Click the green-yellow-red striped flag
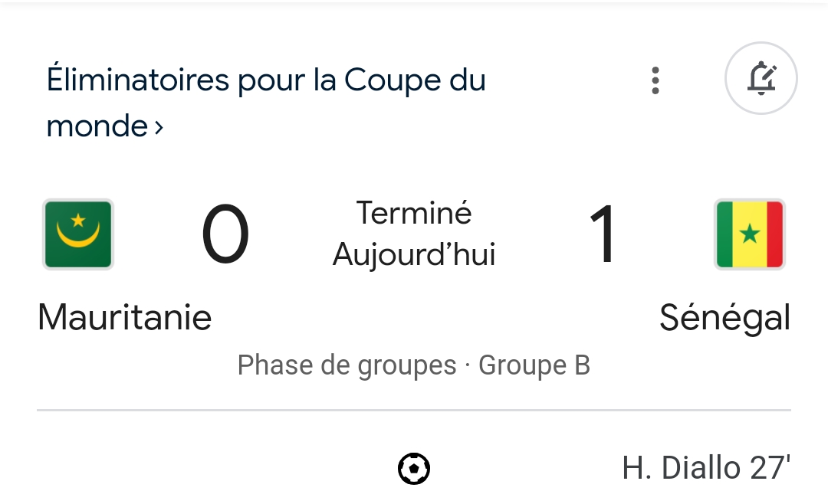The height and width of the screenshot is (504, 828). click(750, 234)
